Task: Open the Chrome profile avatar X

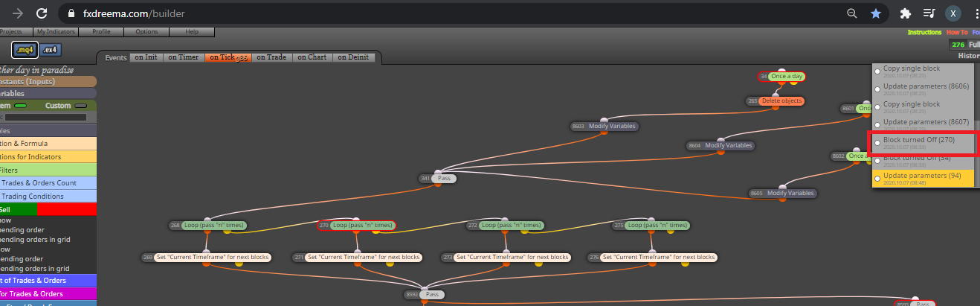Action: coord(952,13)
